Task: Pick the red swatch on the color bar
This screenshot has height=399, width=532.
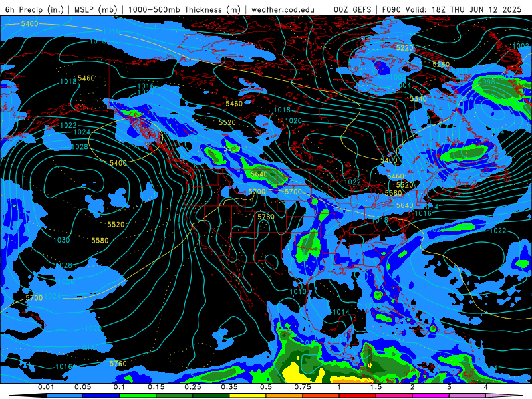Action: click(358, 396)
